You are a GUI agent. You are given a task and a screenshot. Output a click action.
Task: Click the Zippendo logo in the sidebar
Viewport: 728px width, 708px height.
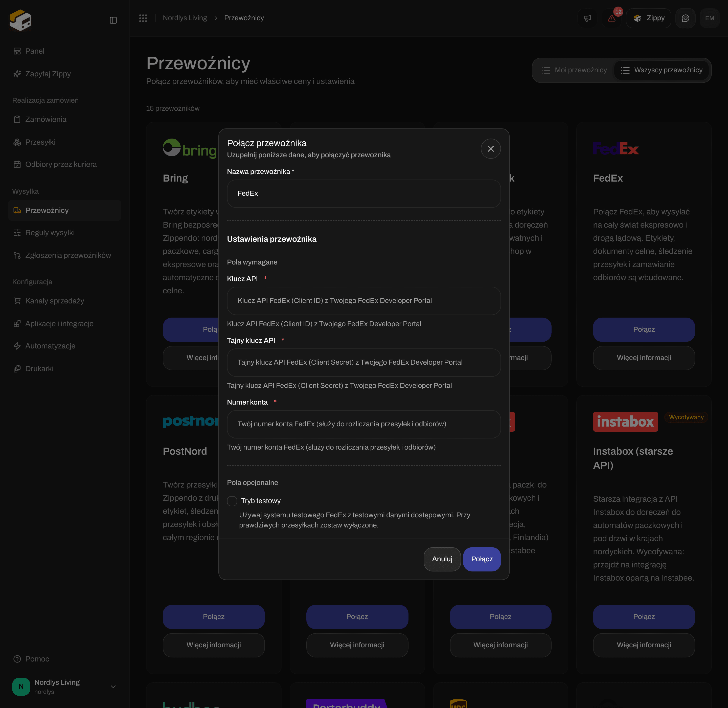20,20
